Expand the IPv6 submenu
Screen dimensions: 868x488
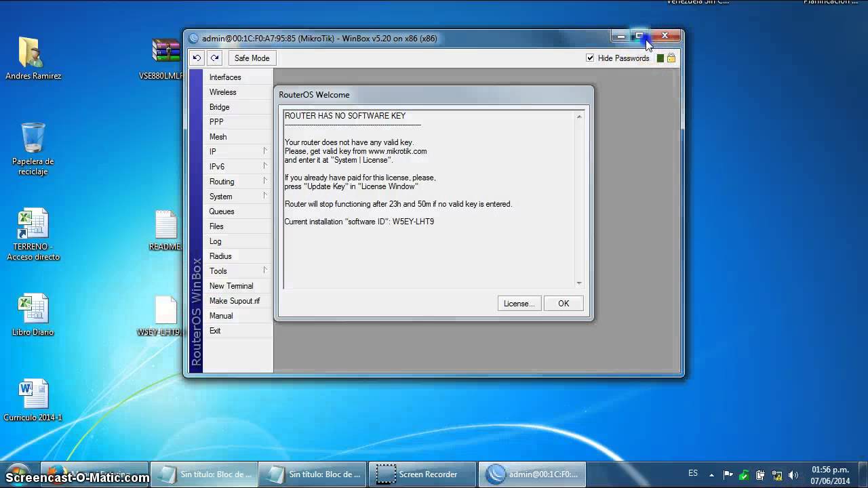click(x=238, y=167)
